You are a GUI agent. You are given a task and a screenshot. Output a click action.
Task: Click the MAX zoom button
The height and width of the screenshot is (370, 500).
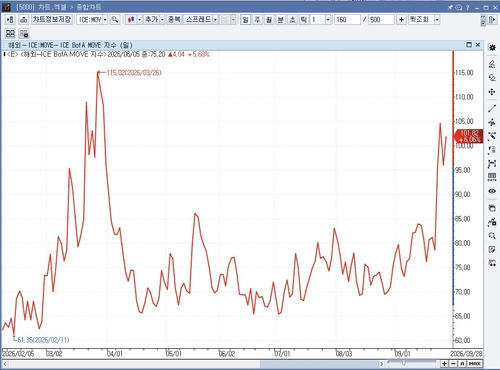[475, 363]
